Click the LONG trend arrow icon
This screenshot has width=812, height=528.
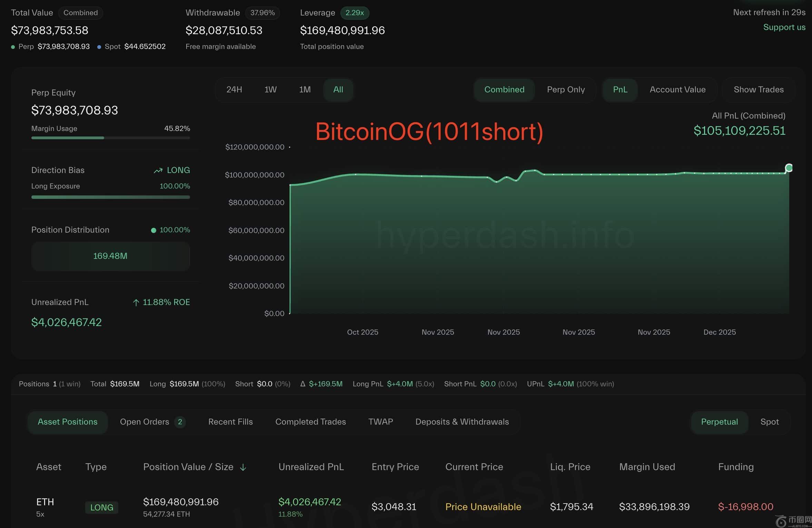pyautogui.click(x=158, y=171)
